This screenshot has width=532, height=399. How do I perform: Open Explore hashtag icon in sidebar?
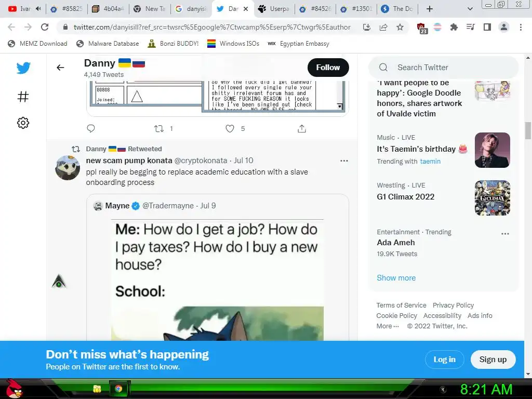(x=23, y=97)
